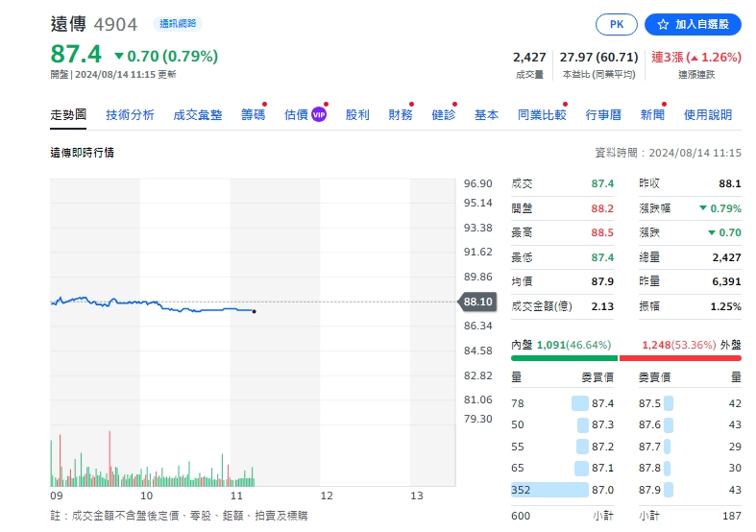This screenshot has height=532, width=756.
Task: Open the 成交彙整 tab
Action: click(x=198, y=114)
